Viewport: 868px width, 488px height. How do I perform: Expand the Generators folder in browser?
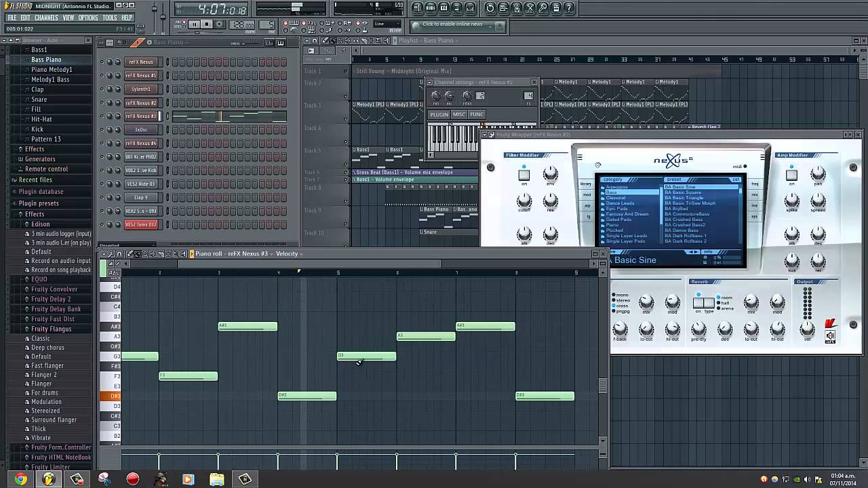40,159
